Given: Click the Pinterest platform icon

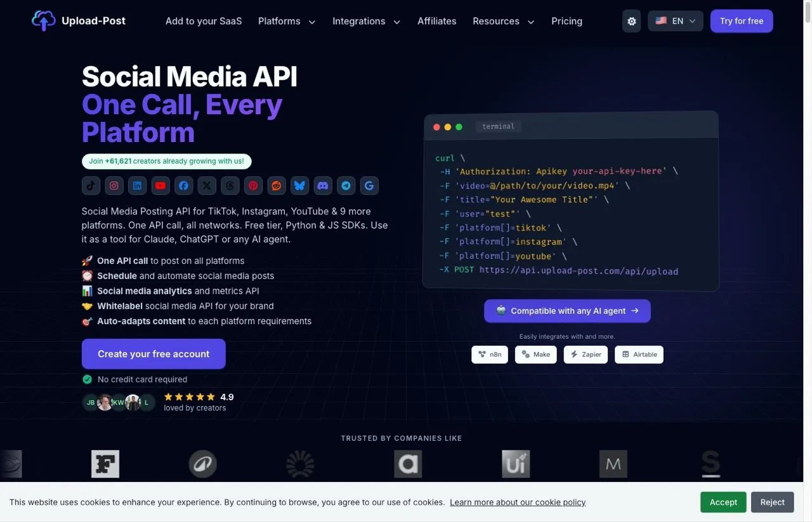Looking at the screenshot, I should point(253,186).
